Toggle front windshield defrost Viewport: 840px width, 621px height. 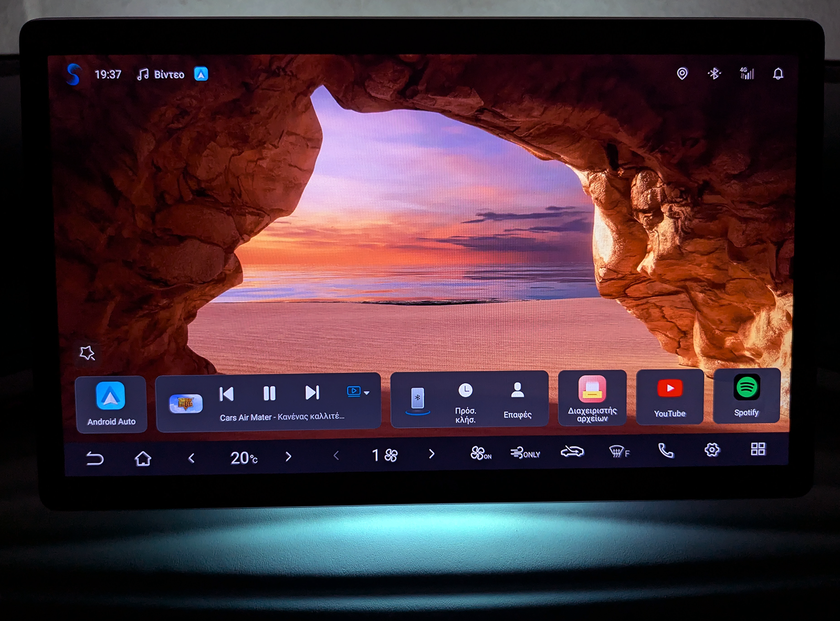pos(618,452)
